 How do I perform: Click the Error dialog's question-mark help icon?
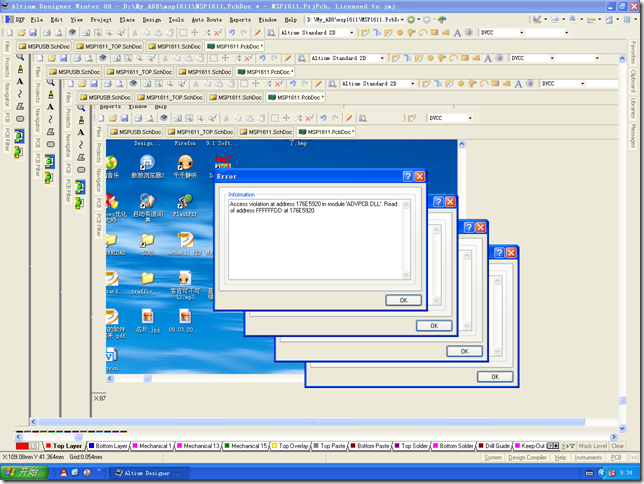tap(408, 176)
